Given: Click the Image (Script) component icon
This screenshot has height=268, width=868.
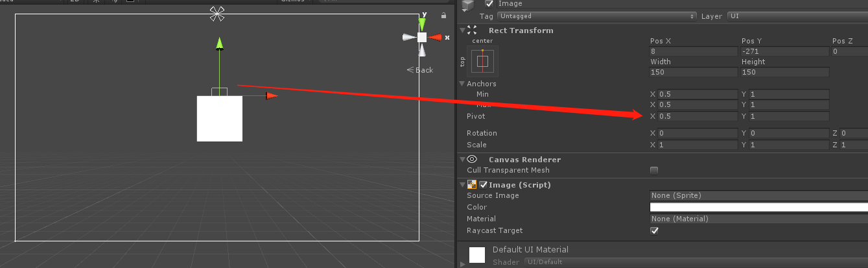Looking at the screenshot, I should pyautogui.click(x=472, y=185).
